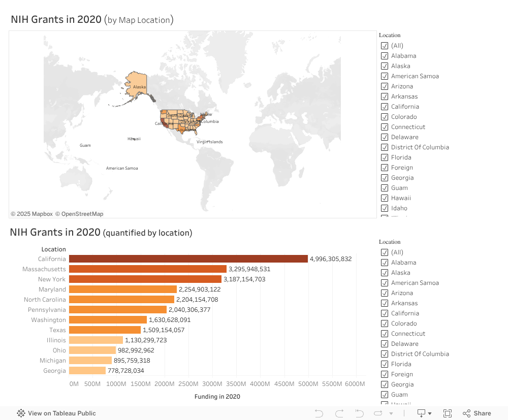Select the Pennsylvania bar in the chart

118,310
